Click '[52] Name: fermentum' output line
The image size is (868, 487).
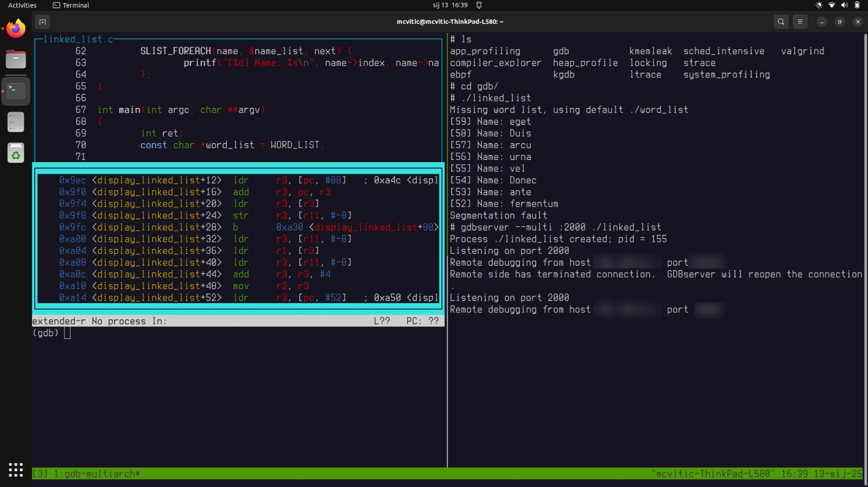point(504,204)
